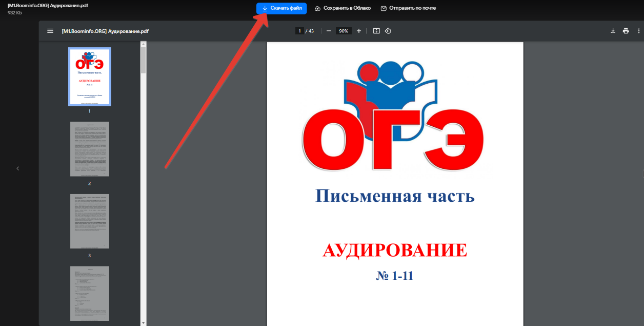
Task: Click the thumbnail scrollbar down arrow
Action: tap(144, 323)
